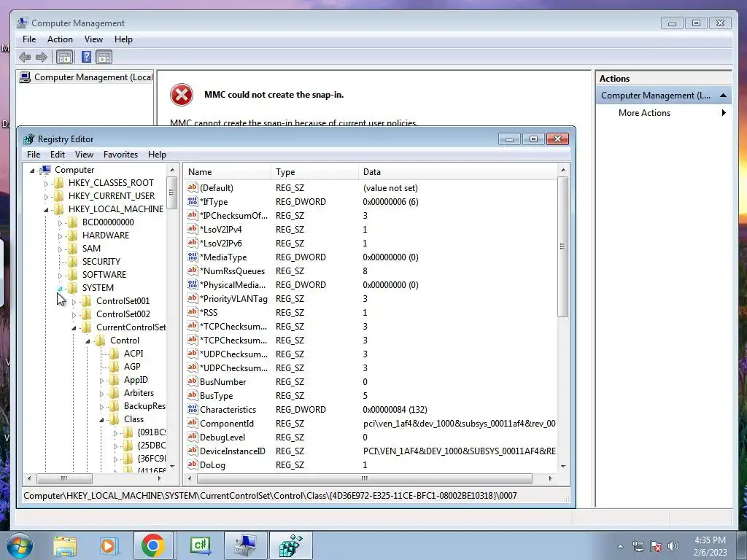Open the Registry Editor Favorites menu

(x=120, y=155)
